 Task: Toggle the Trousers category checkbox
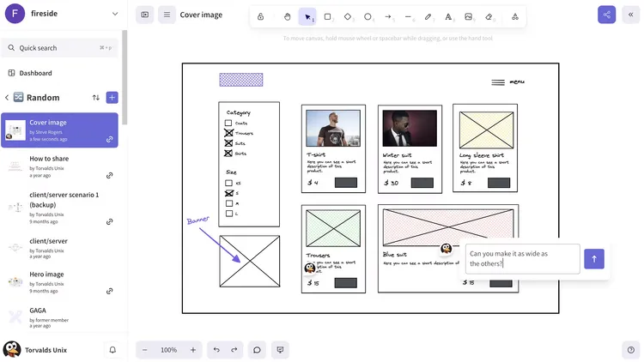coord(228,133)
